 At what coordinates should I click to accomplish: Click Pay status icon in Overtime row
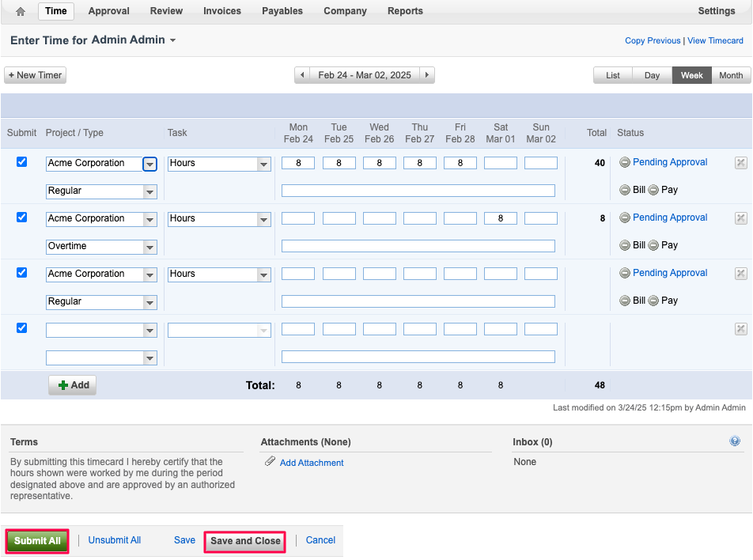653,245
